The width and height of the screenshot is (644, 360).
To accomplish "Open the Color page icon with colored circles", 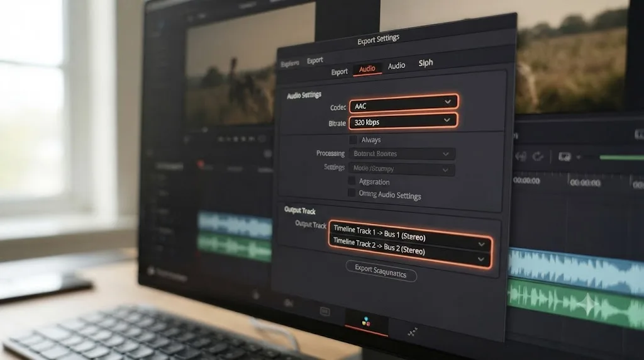I will (366, 322).
